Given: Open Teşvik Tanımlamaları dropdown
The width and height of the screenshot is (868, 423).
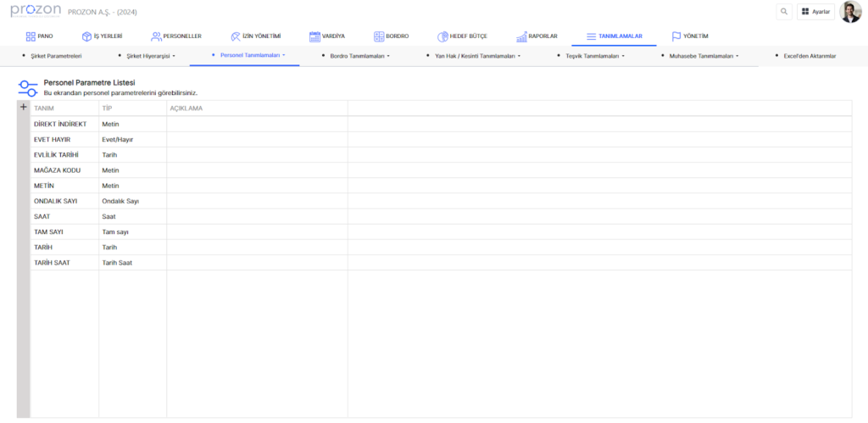Looking at the screenshot, I should [595, 56].
